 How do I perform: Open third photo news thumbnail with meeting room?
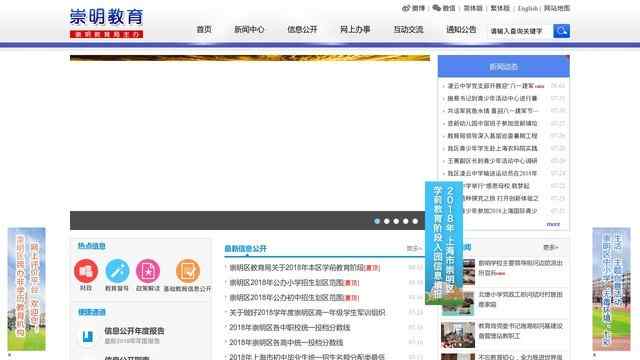pyautogui.click(x=458, y=335)
